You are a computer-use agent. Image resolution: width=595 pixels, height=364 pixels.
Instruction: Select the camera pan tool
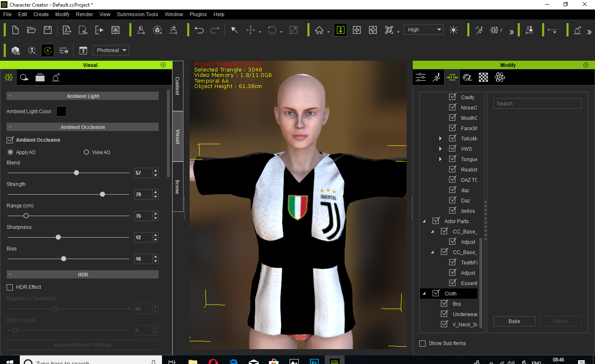pos(357,30)
